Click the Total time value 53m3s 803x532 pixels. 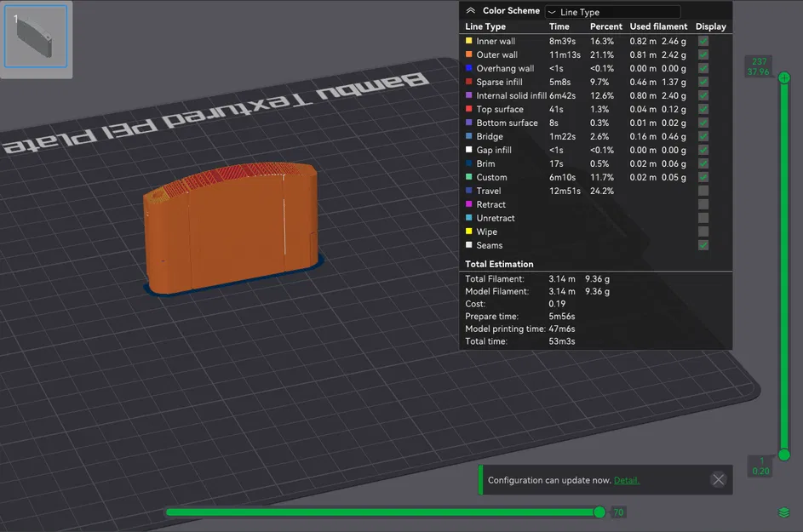(562, 341)
